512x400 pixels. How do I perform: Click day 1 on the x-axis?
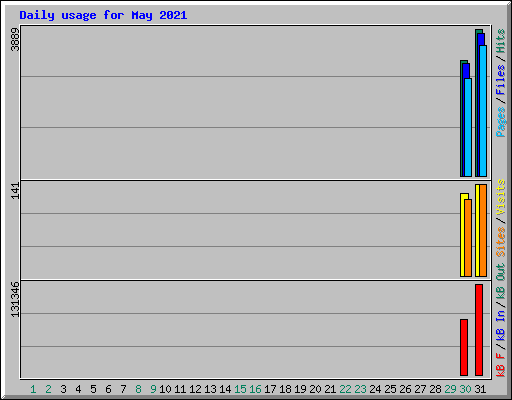33,389
